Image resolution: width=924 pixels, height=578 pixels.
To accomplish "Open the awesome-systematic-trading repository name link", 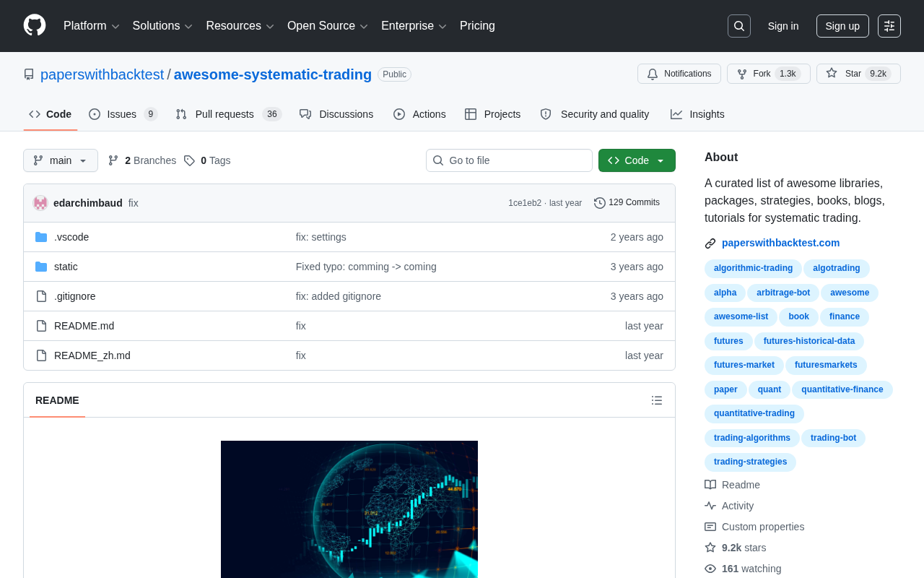I will point(273,74).
